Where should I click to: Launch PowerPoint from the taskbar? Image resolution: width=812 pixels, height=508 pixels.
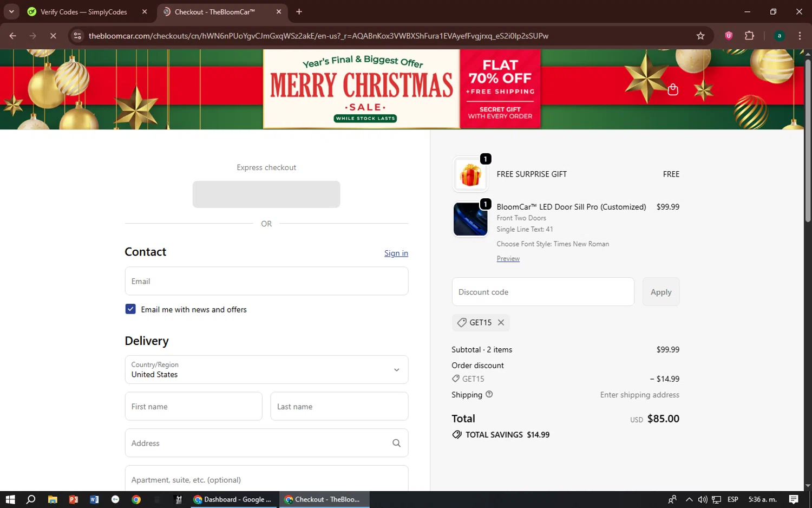click(x=74, y=499)
